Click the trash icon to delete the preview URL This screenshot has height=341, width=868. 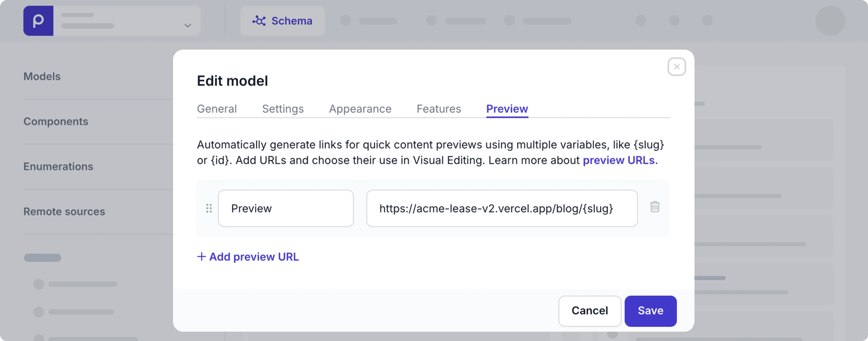pyautogui.click(x=655, y=207)
